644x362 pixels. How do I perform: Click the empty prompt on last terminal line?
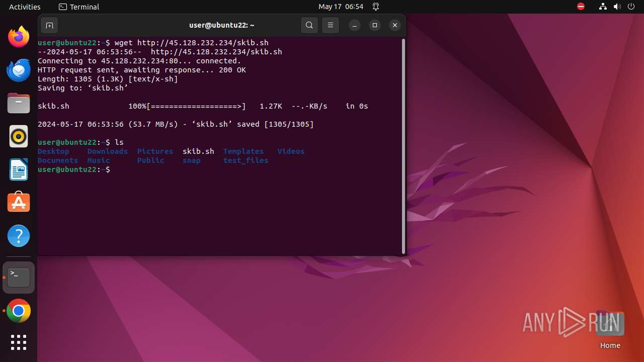(74, 169)
